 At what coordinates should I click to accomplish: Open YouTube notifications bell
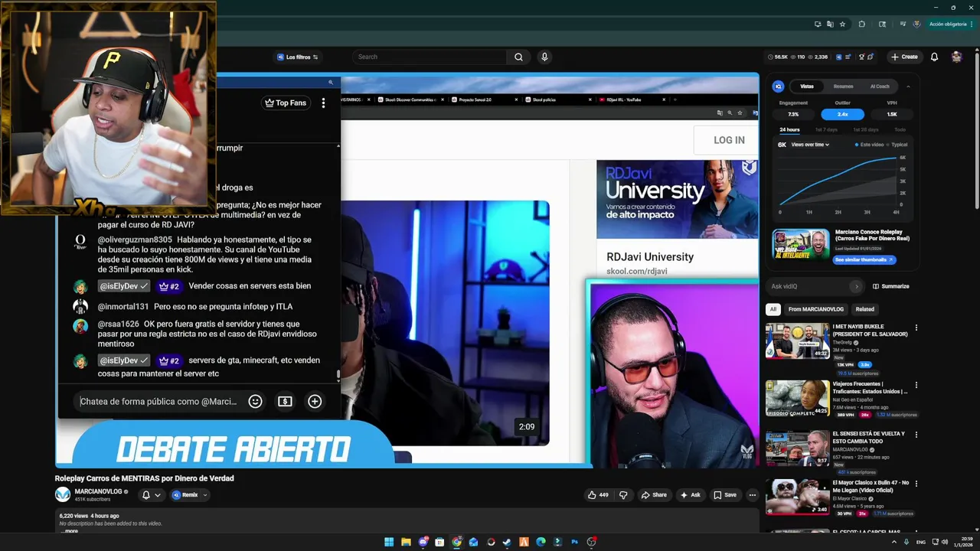coord(934,57)
